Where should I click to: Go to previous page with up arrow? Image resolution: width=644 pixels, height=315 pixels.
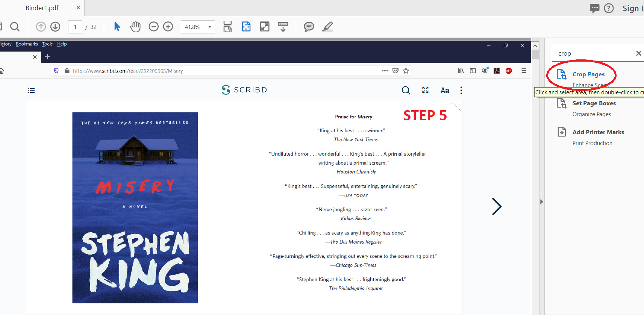pyautogui.click(x=41, y=27)
